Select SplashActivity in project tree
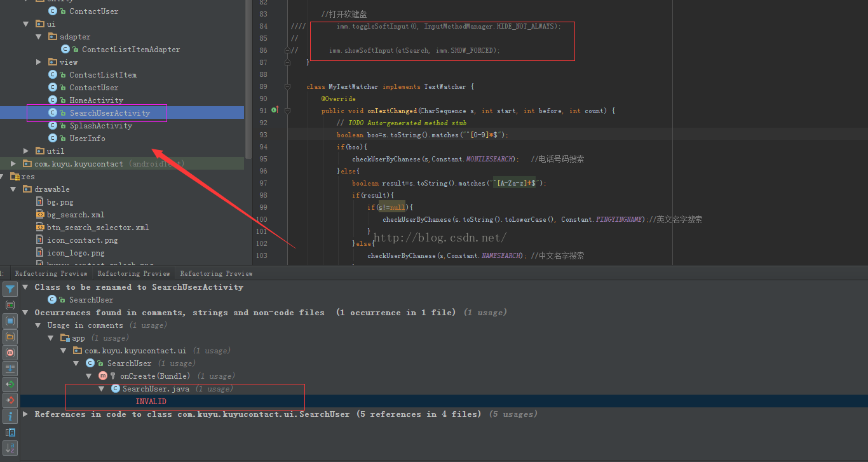 101,126
